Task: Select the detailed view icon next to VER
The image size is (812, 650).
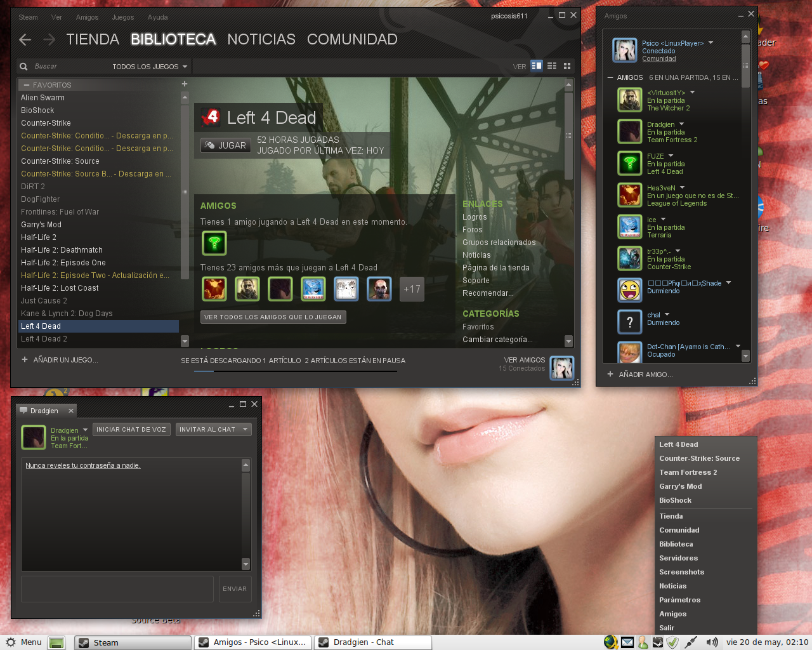Action: coord(536,66)
